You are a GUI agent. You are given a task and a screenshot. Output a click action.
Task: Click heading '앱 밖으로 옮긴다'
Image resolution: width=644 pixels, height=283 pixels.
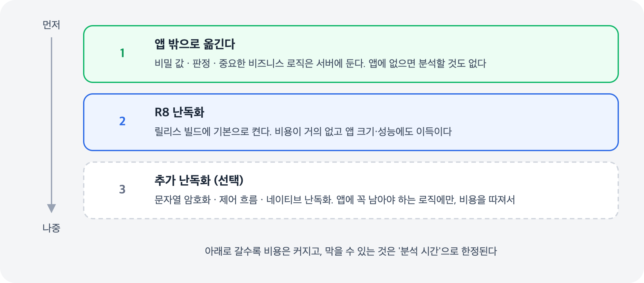point(195,44)
